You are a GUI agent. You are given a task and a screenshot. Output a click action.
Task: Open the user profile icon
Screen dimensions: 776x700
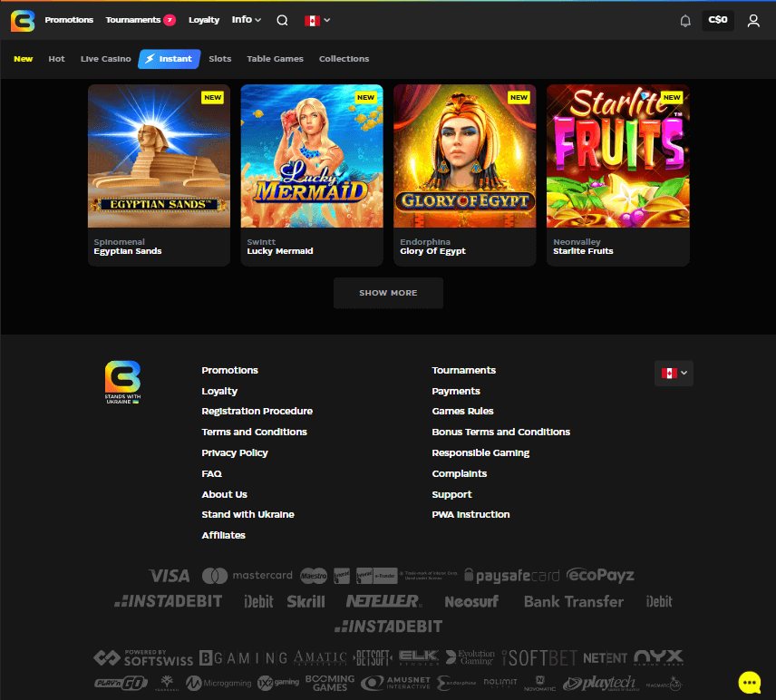coord(753,20)
